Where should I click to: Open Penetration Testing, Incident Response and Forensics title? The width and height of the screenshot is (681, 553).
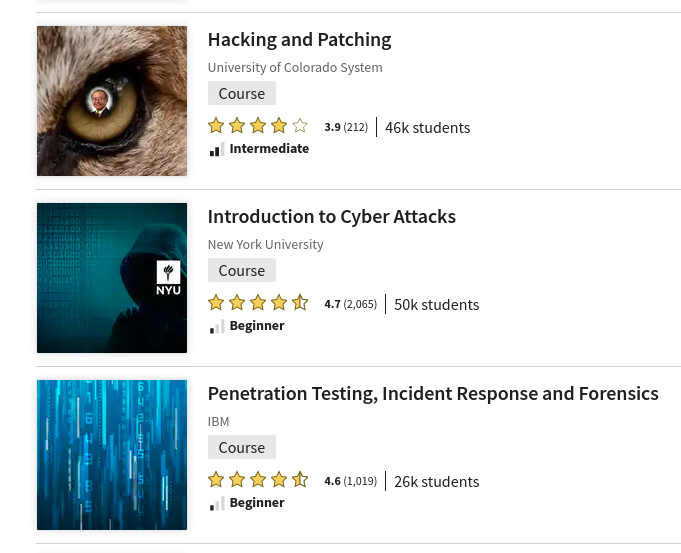point(432,394)
